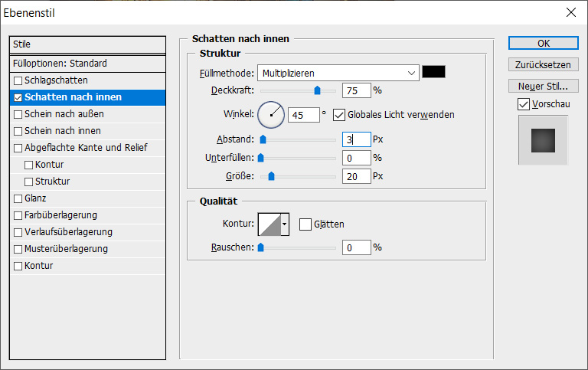
Task: Enable the Glätten checkbox
Action: [x=305, y=224]
